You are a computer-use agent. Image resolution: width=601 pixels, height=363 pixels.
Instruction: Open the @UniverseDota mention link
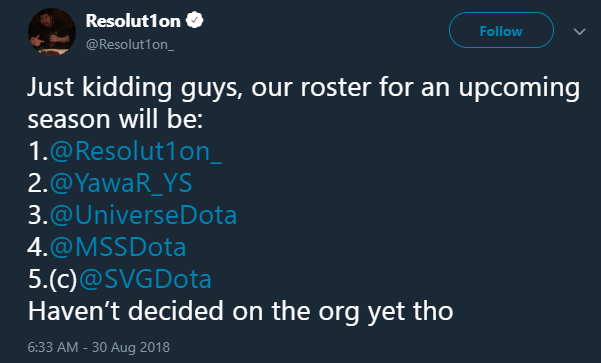tap(143, 215)
